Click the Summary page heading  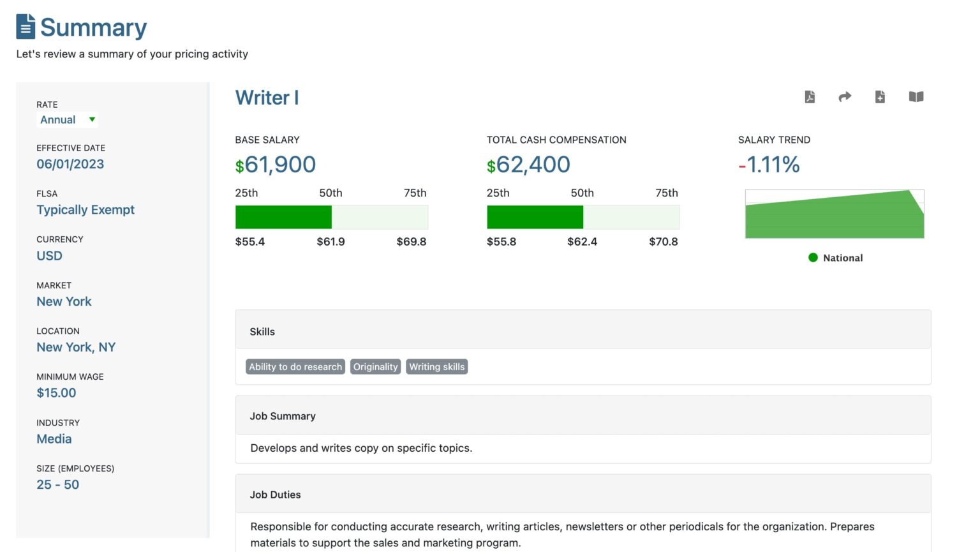[x=94, y=27]
